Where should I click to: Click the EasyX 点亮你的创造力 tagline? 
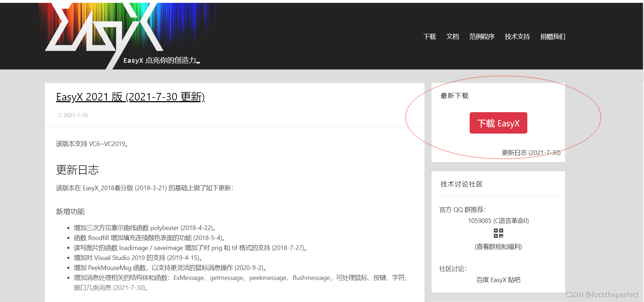[162, 61]
